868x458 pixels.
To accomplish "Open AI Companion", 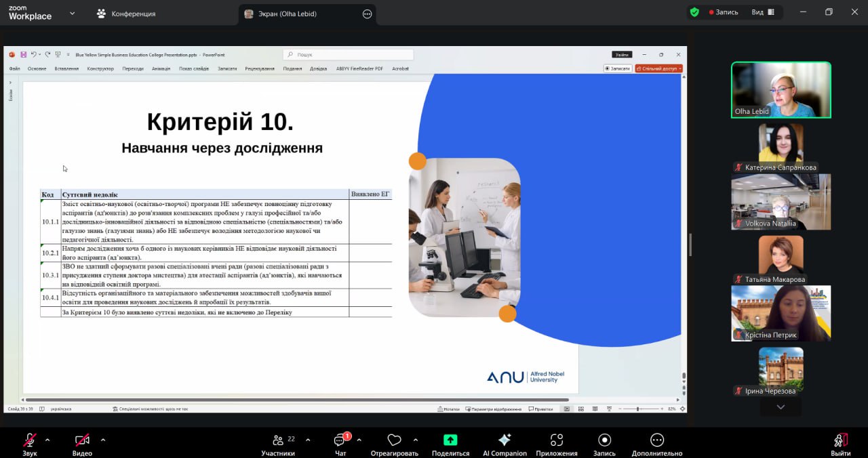I will coord(505,440).
